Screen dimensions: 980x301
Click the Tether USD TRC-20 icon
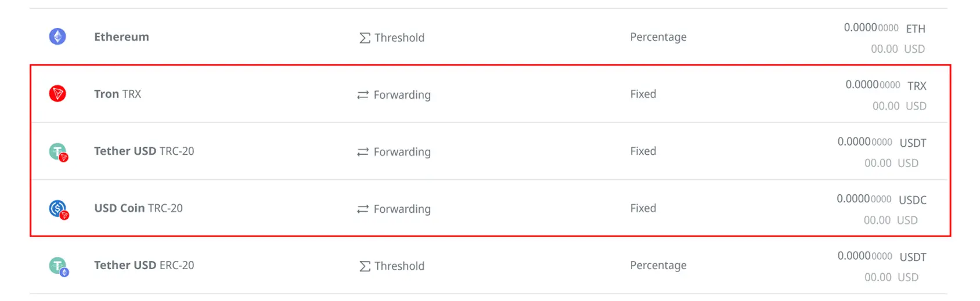(58, 152)
